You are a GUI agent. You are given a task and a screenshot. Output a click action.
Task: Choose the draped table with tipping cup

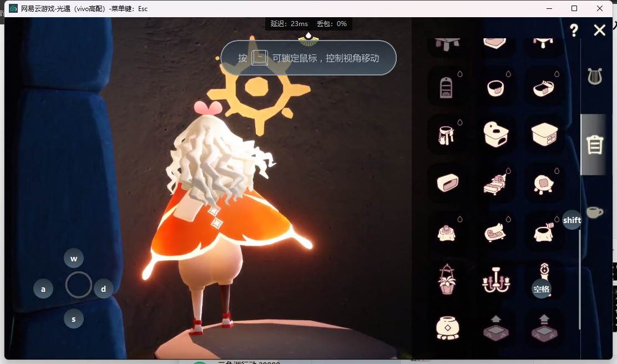(x=544, y=232)
